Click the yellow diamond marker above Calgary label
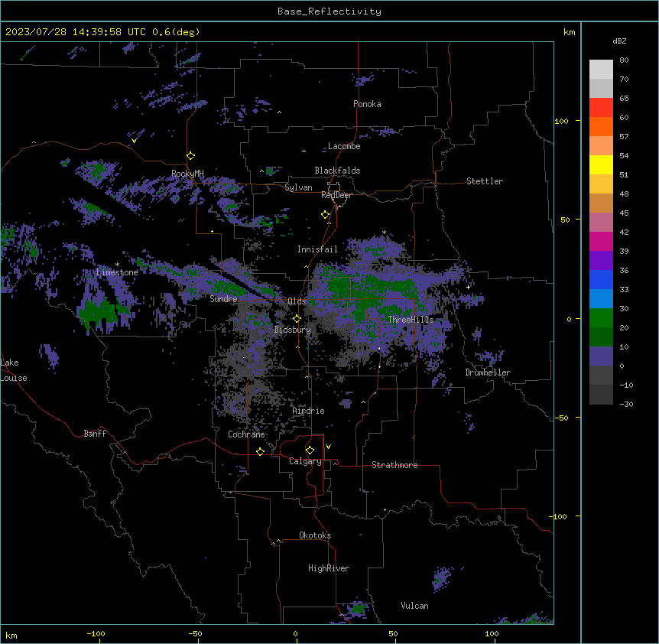This screenshot has width=659, height=644. [x=310, y=450]
